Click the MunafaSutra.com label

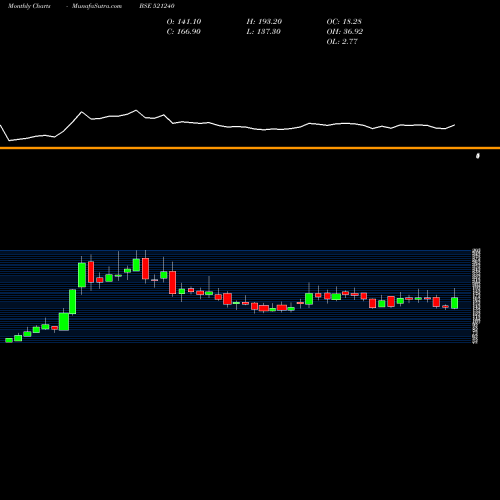pyautogui.click(x=97, y=6)
